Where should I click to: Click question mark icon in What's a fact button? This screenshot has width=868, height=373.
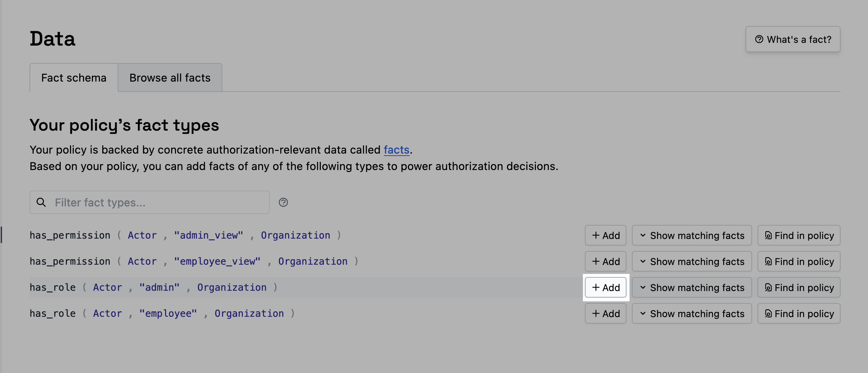pyautogui.click(x=759, y=39)
